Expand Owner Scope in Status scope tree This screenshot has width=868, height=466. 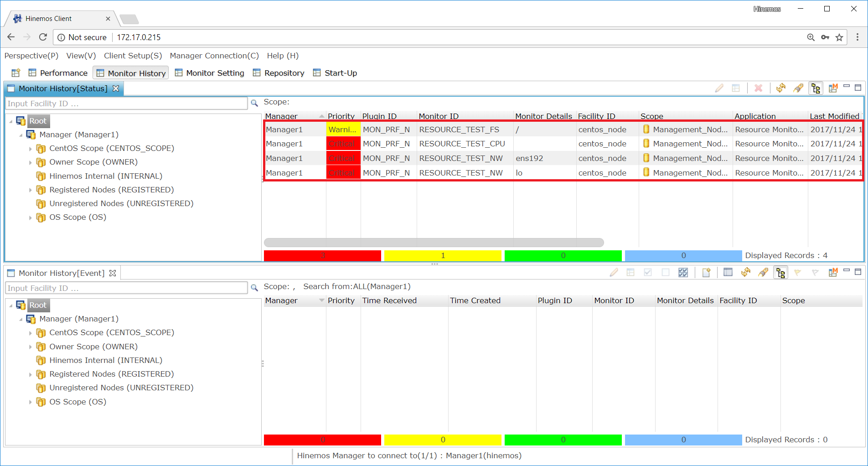point(31,163)
